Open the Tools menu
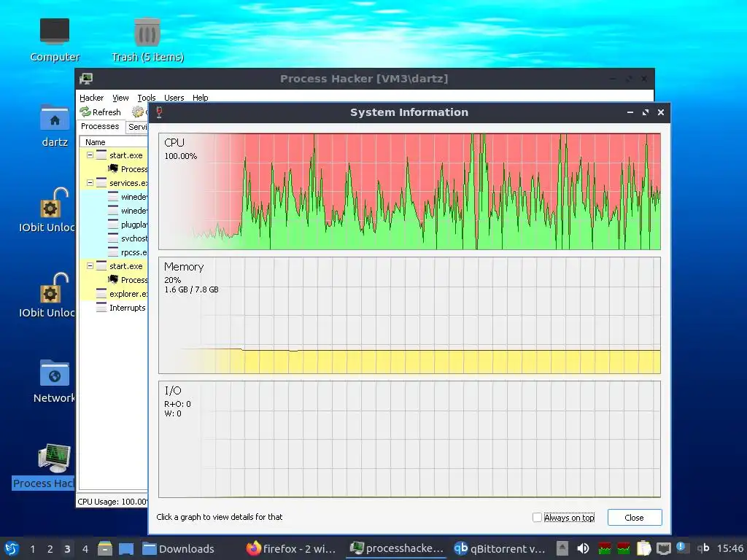The image size is (747, 560). 146,98
